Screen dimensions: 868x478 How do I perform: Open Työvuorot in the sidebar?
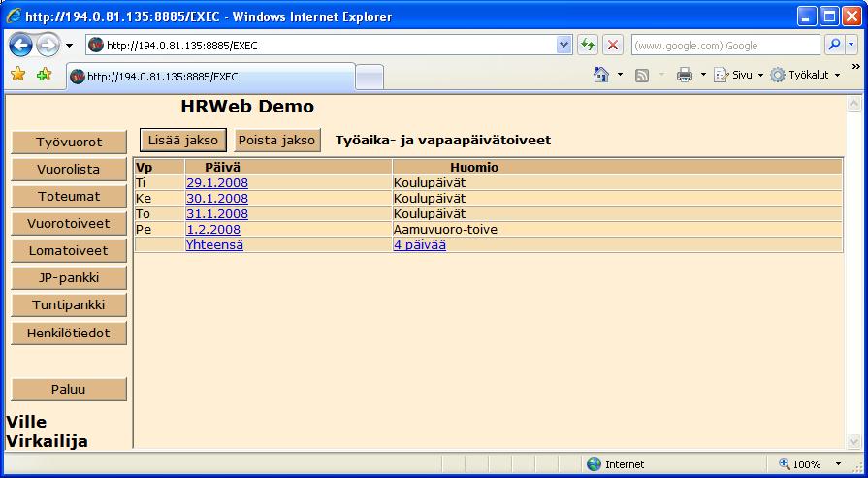(69, 143)
